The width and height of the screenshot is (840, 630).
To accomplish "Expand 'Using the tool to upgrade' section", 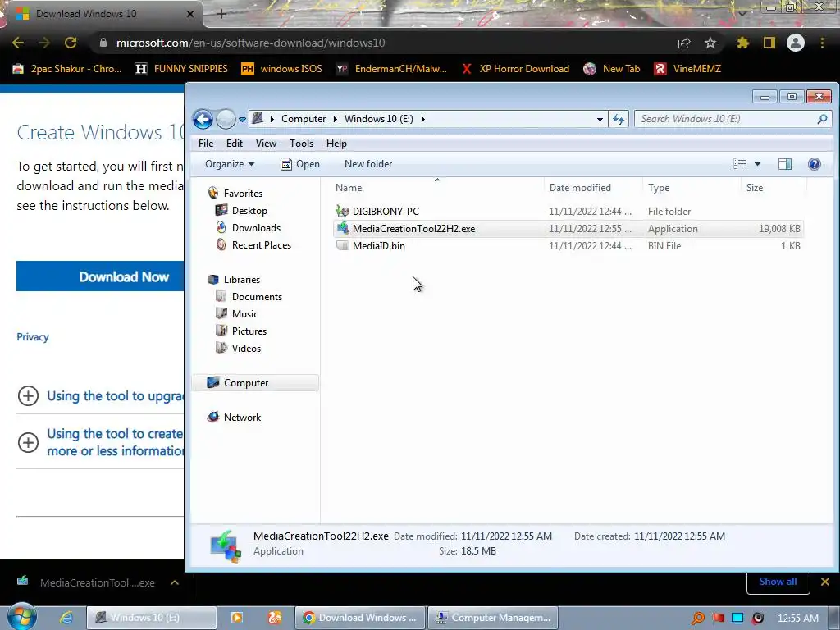I will pyautogui.click(x=29, y=396).
